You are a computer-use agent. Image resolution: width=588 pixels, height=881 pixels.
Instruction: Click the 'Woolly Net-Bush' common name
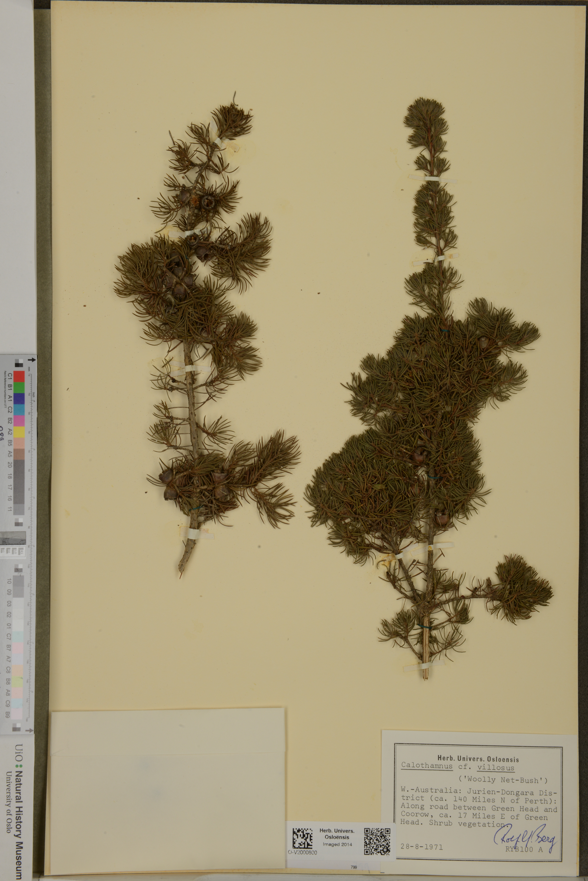[503, 780]
